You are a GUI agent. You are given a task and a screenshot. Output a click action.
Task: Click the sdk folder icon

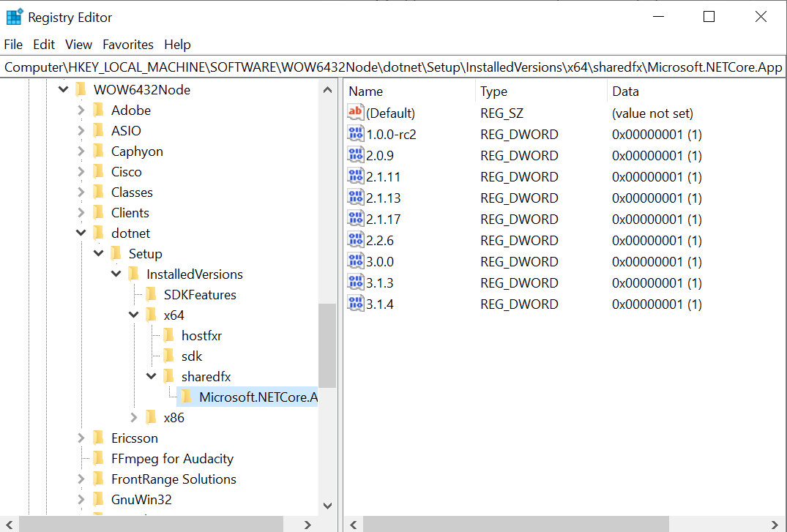pos(168,356)
